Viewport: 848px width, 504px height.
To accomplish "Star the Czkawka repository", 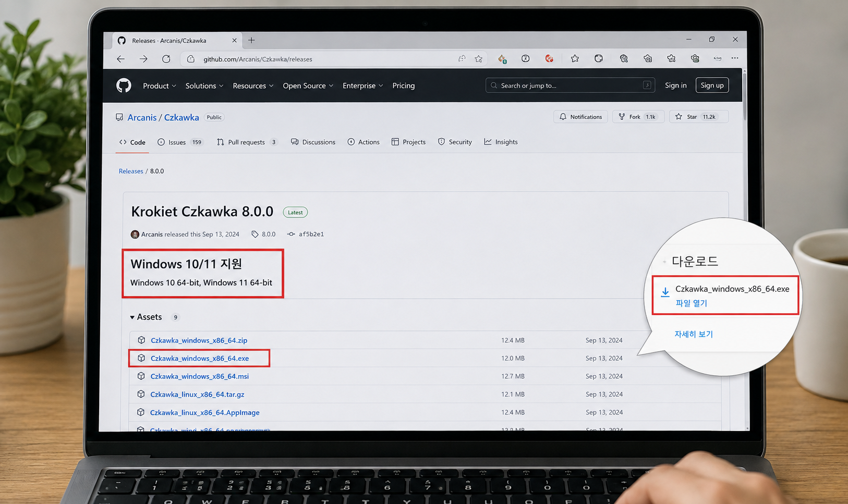I will click(x=699, y=117).
